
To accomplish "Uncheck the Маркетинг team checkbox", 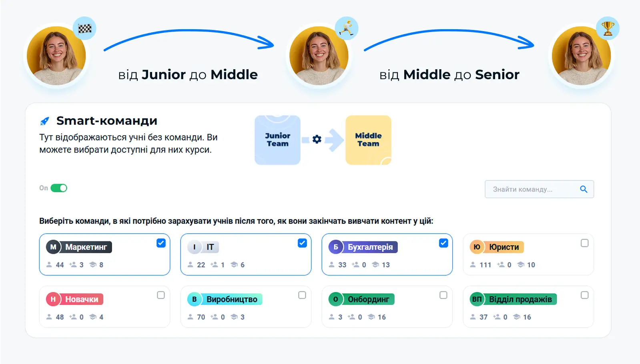I will [161, 243].
